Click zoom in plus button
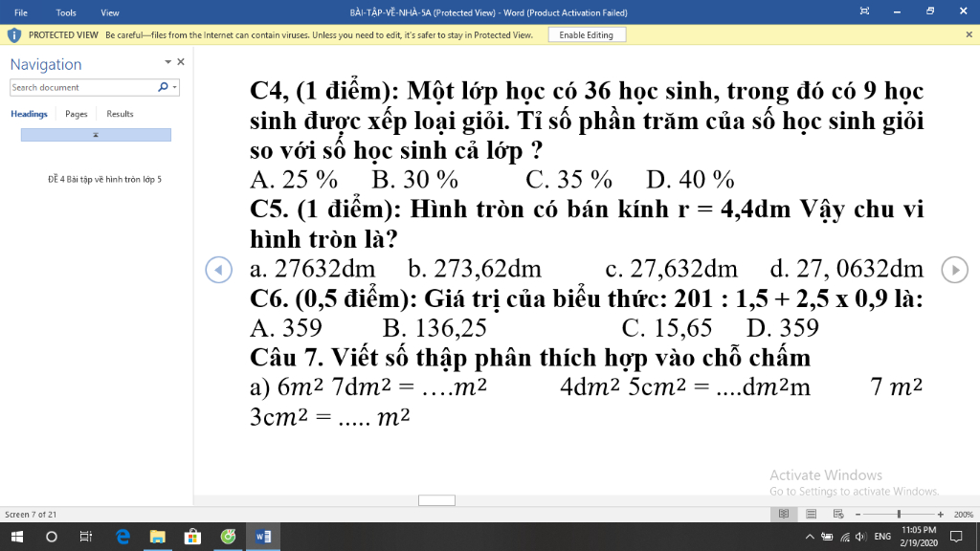 tap(940, 514)
